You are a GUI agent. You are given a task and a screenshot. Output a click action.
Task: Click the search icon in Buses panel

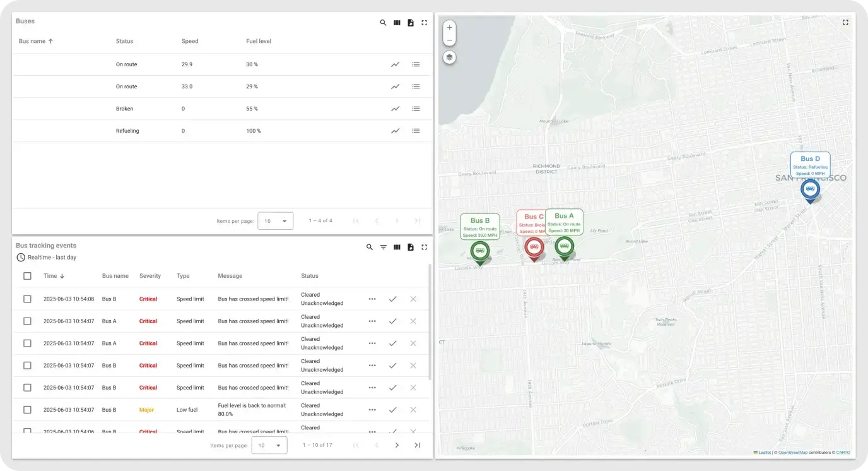click(x=383, y=23)
